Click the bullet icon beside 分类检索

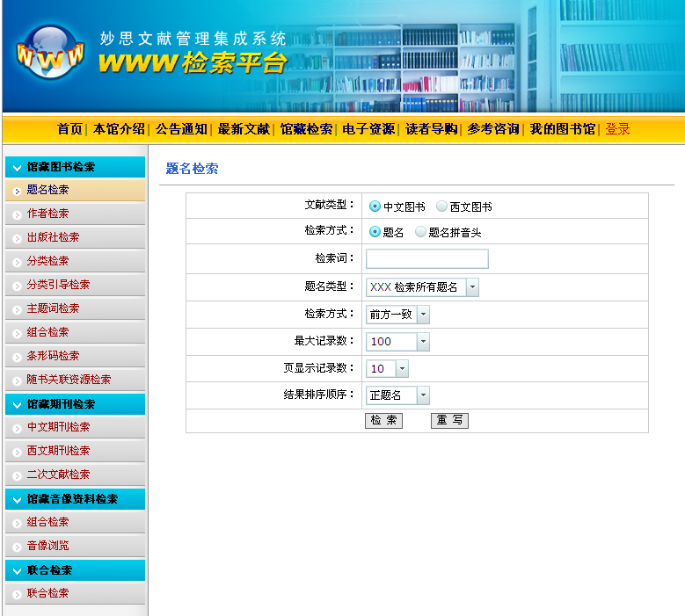point(17,262)
